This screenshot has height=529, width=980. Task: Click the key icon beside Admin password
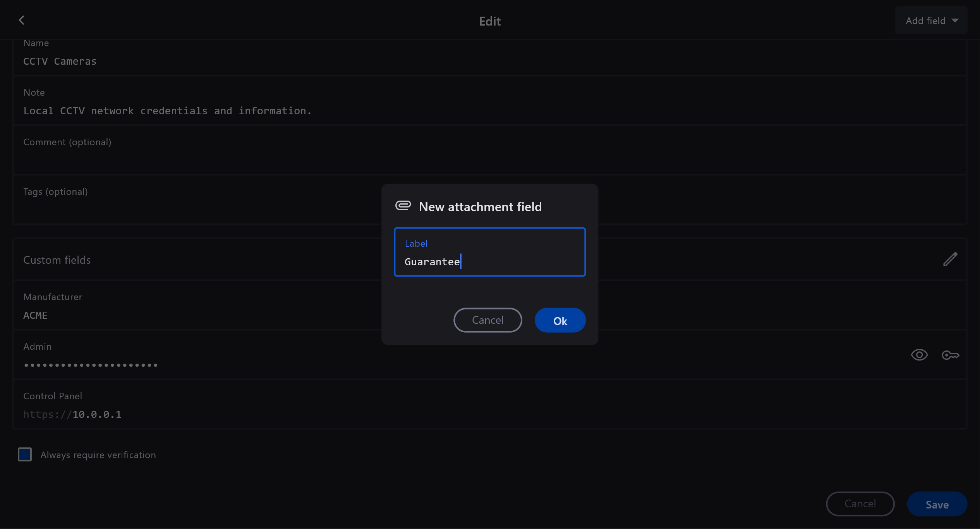coord(950,355)
